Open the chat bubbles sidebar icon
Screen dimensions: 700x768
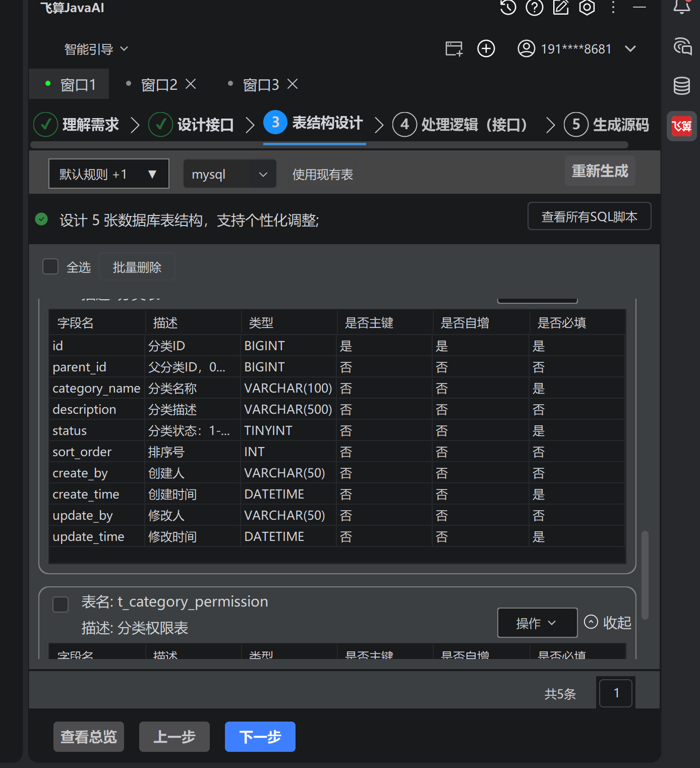point(682,46)
